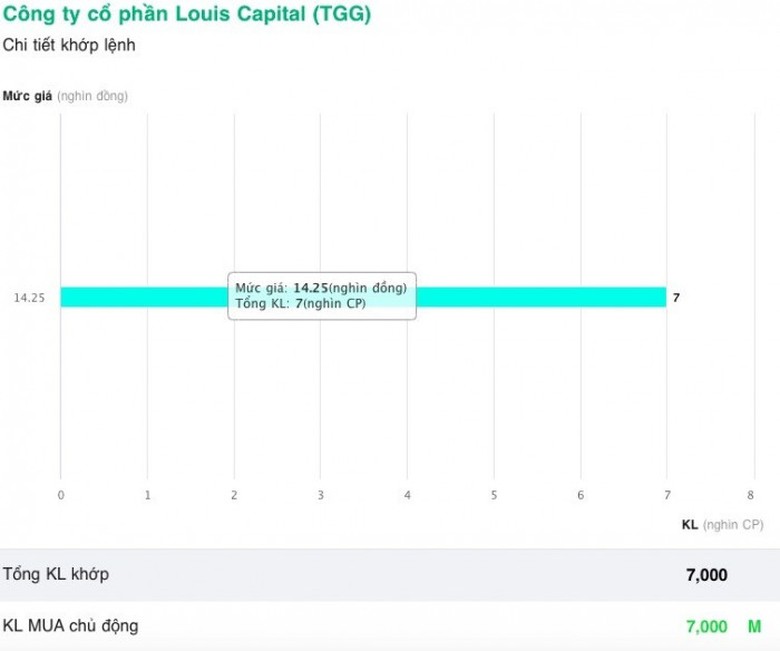Image resolution: width=780 pixels, height=651 pixels.
Task: Click the green 7,000 active buy value
Action: click(x=706, y=627)
